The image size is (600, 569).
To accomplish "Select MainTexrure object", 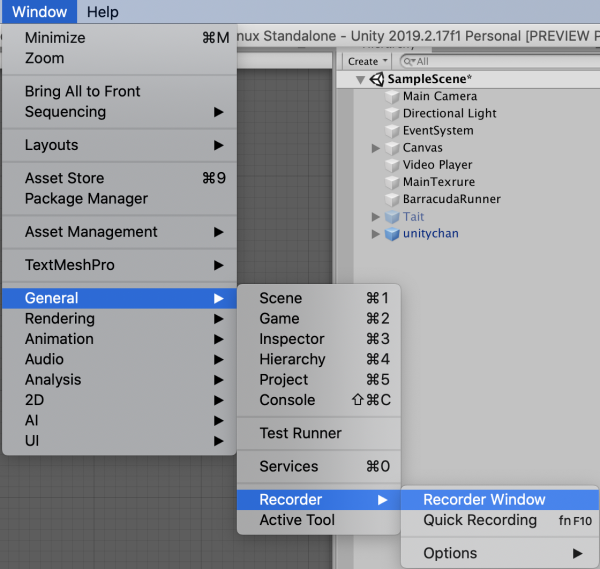I will [x=439, y=182].
